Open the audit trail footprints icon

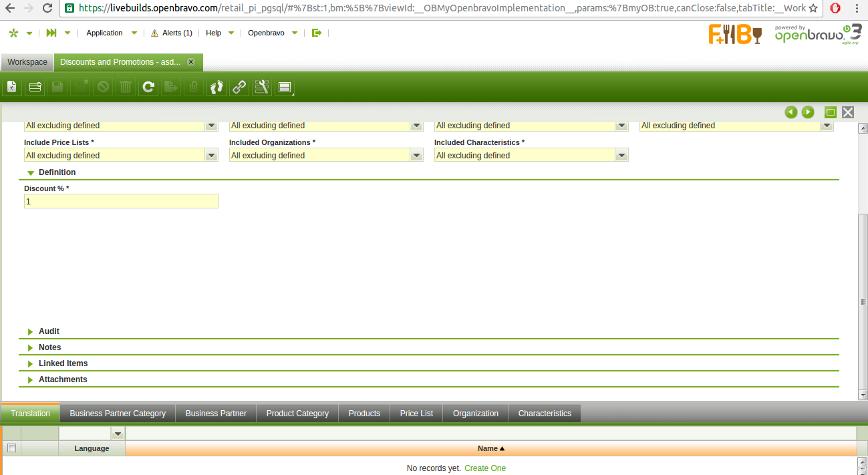point(216,87)
